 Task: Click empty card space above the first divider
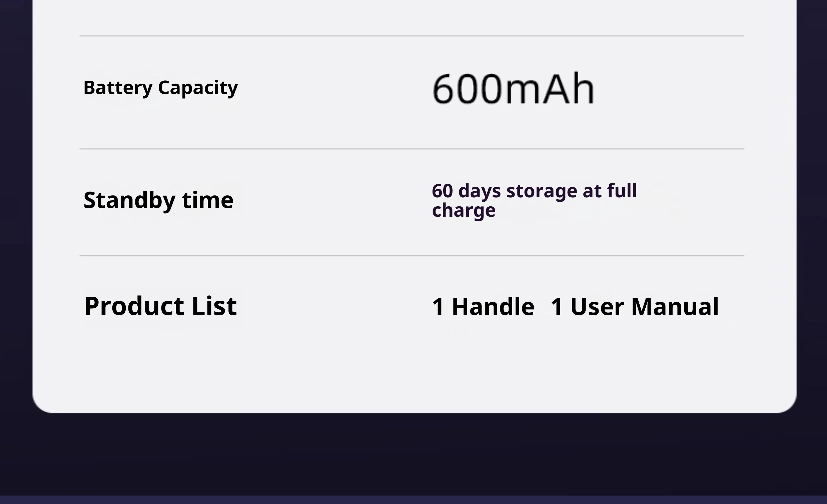tap(414, 17)
